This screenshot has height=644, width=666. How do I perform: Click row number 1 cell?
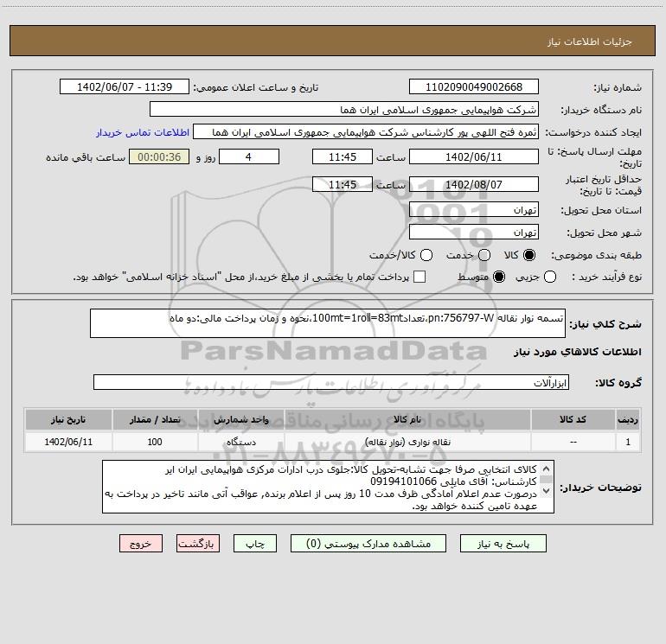(628, 442)
